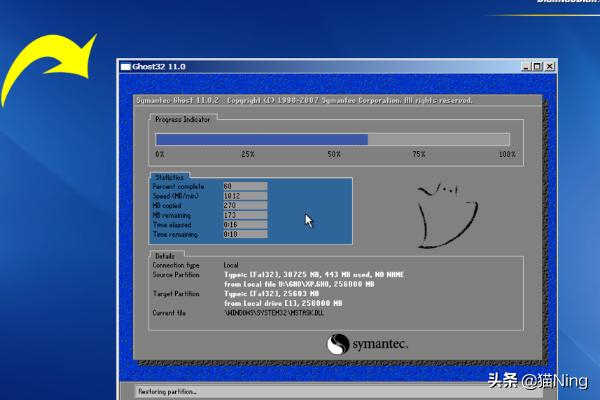
Task: Click the Time elapsed value 0:16
Action: [x=245, y=225]
